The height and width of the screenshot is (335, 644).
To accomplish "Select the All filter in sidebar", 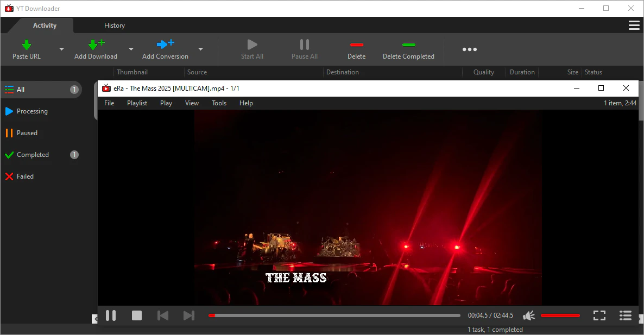I will pos(41,90).
